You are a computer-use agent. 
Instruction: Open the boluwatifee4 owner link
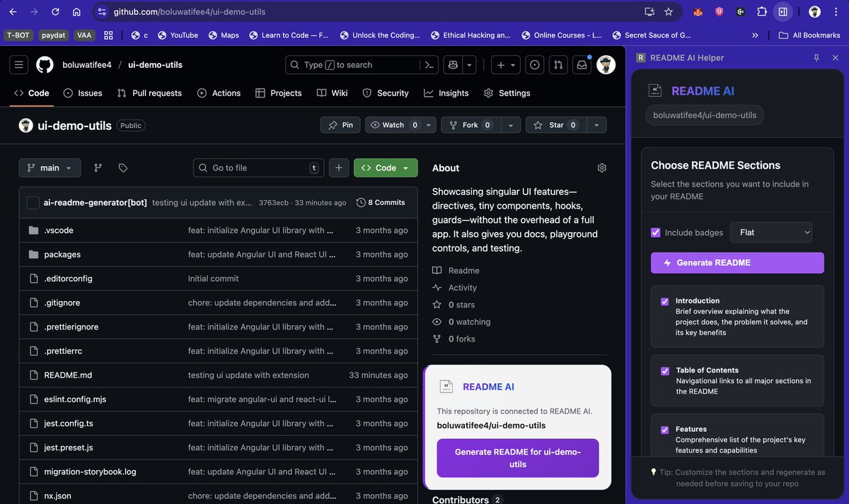point(87,64)
